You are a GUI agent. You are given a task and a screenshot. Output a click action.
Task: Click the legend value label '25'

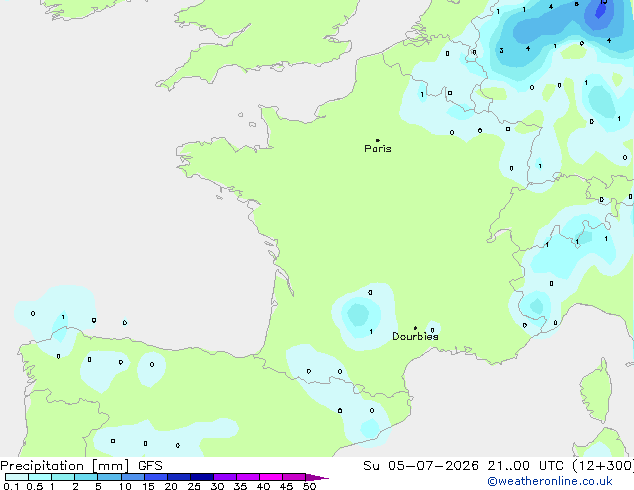[x=194, y=486]
